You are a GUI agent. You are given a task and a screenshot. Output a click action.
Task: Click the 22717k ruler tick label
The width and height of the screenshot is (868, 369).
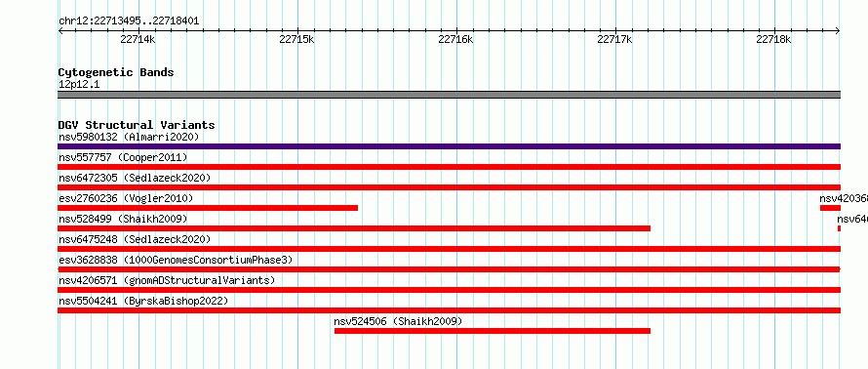click(x=615, y=39)
